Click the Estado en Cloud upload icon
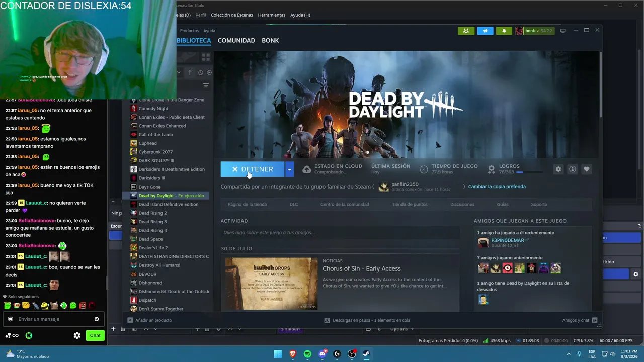644x362 pixels. 306,169
